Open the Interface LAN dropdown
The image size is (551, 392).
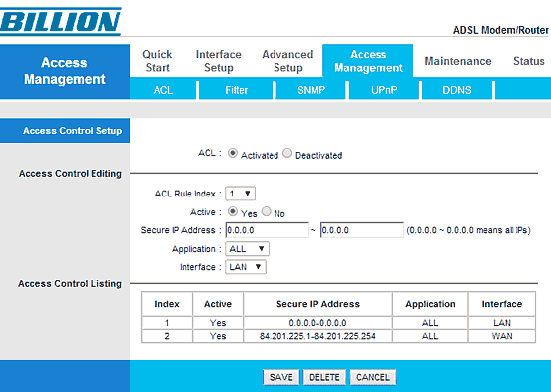(246, 267)
